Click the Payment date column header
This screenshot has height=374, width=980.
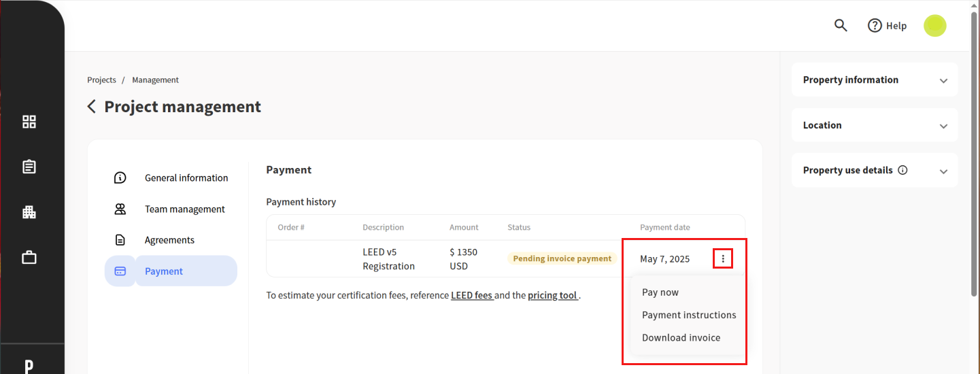click(665, 227)
